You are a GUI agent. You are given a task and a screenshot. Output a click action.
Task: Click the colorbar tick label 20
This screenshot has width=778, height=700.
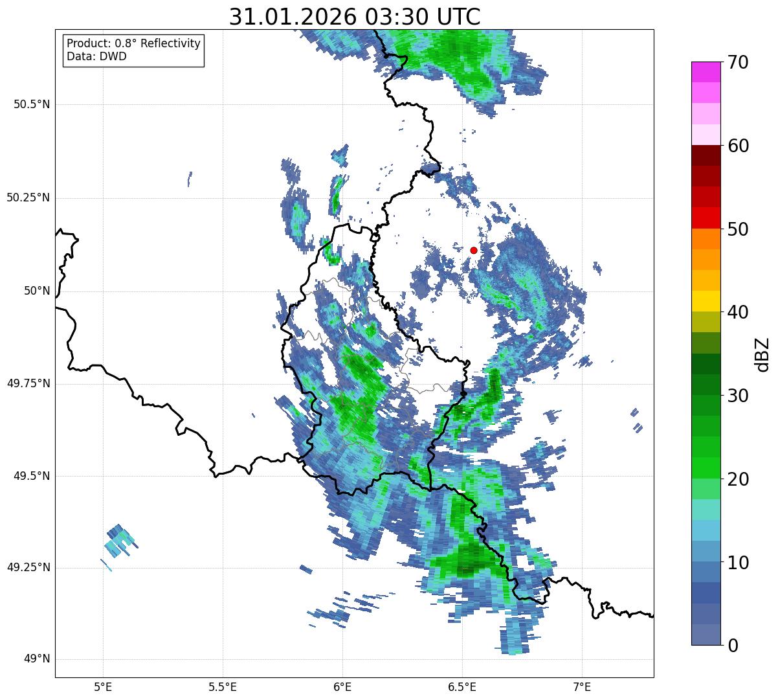739,479
